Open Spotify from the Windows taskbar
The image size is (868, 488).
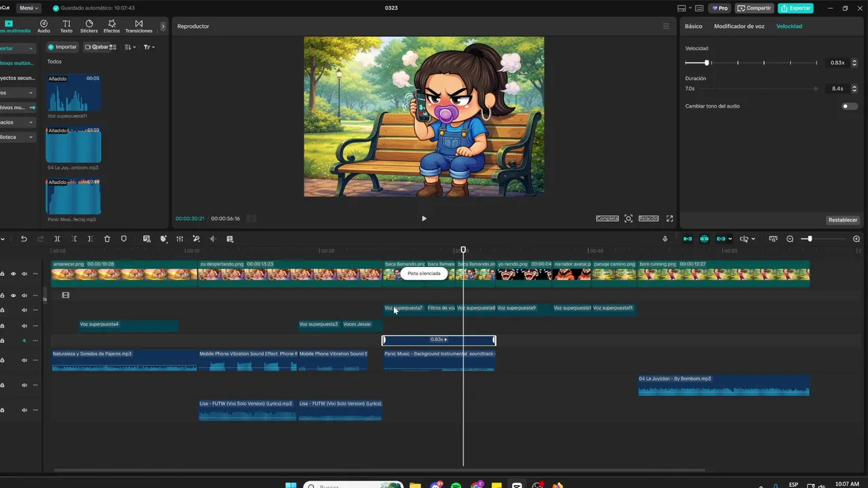pyautogui.click(x=456, y=485)
